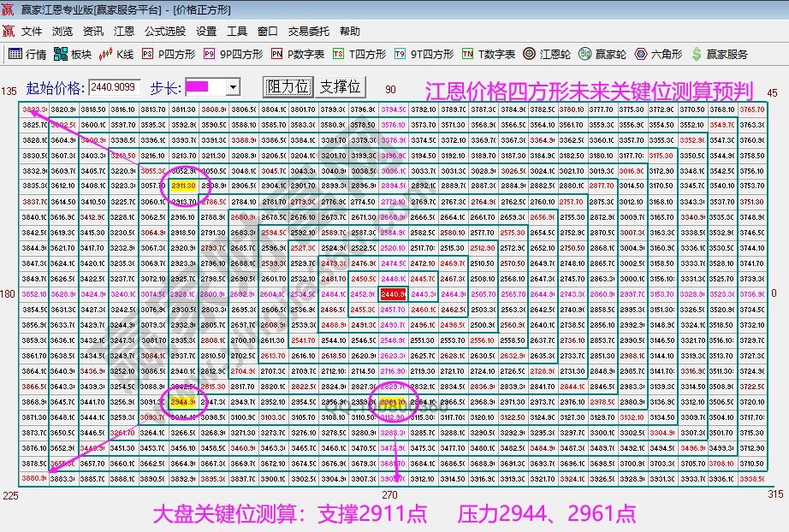Pick the magenta step color swatch
789x532 pixels.
(x=199, y=87)
